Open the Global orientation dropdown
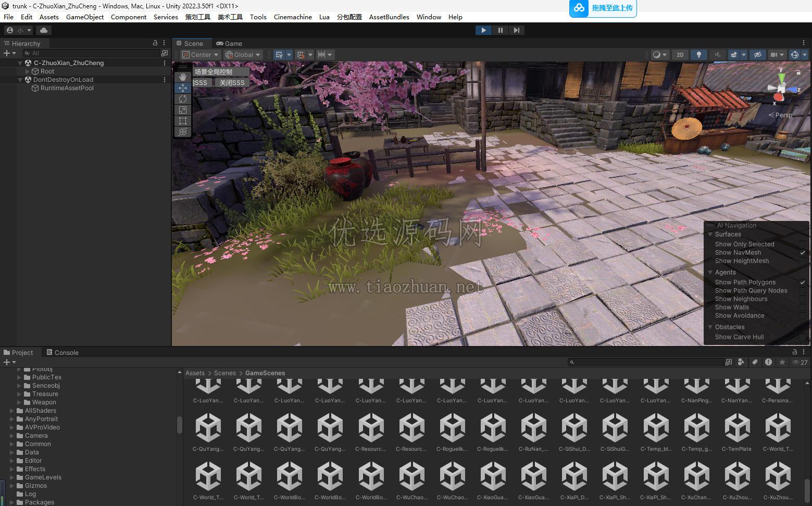 coord(243,55)
